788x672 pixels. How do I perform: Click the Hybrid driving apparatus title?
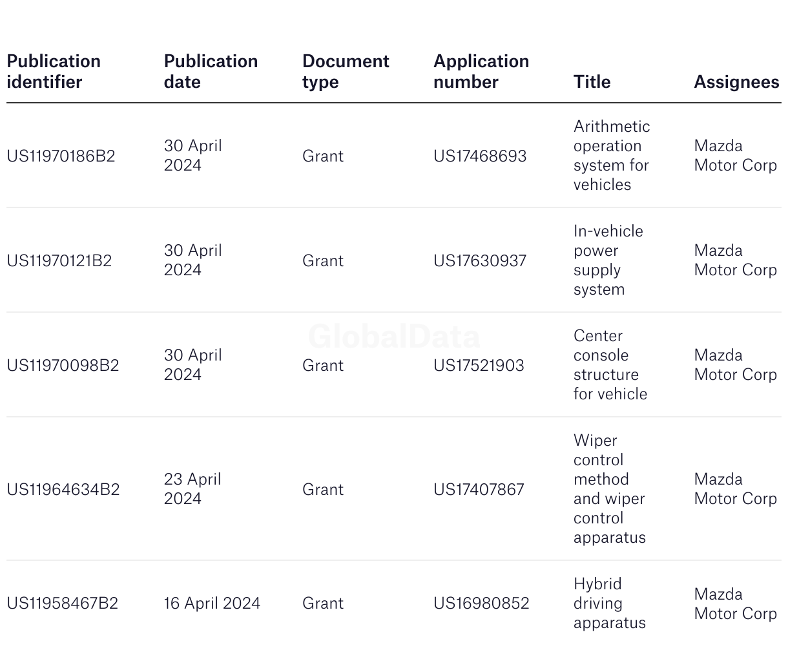click(610, 603)
